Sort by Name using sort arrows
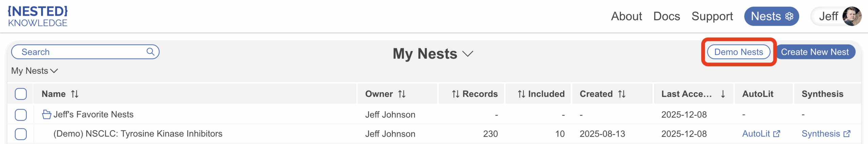 click(x=75, y=94)
